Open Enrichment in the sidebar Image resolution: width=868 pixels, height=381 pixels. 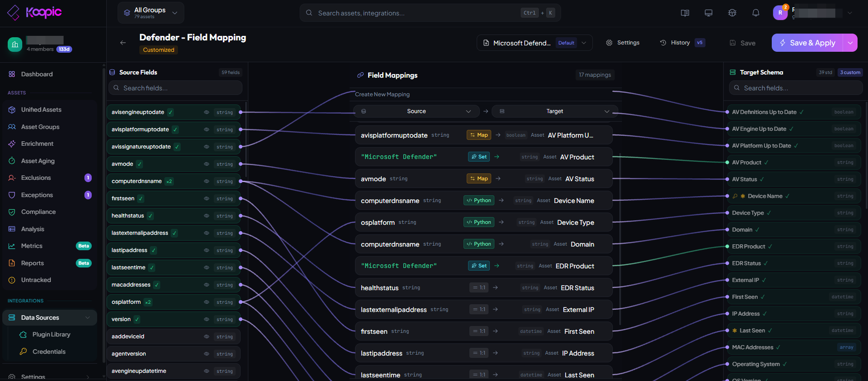pos(50,143)
